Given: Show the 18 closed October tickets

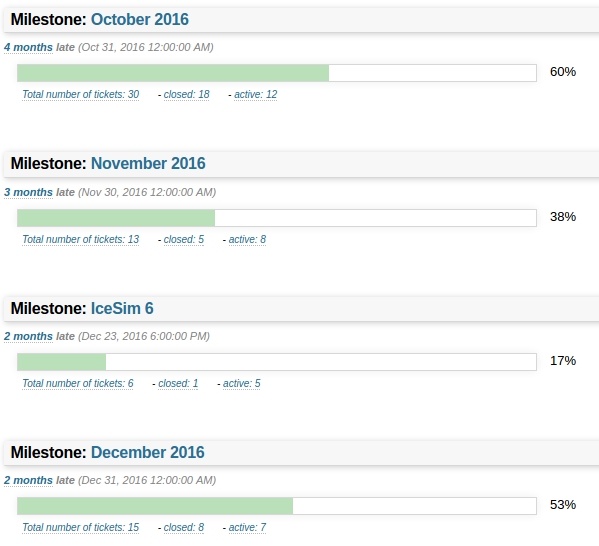Looking at the screenshot, I should pos(186,94).
